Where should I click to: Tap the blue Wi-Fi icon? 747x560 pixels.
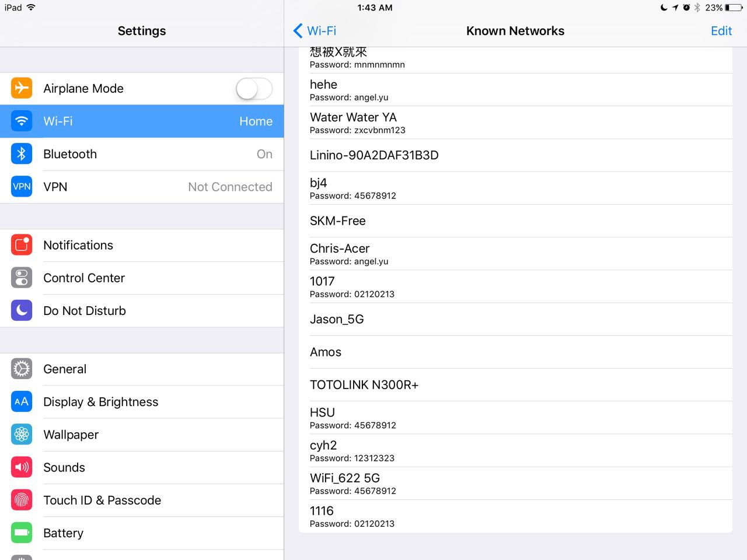point(22,121)
